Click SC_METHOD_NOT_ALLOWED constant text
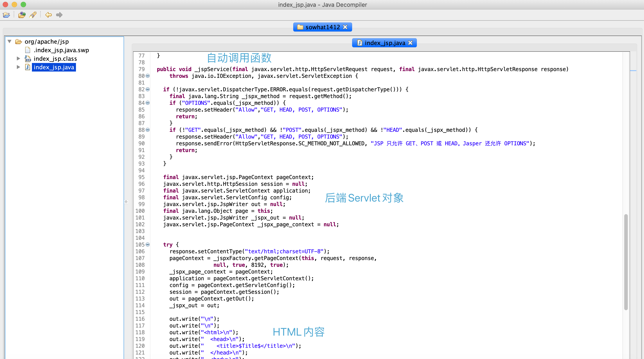This screenshot has height=359, width=644. pyautogui.click(x=331, y=144)
